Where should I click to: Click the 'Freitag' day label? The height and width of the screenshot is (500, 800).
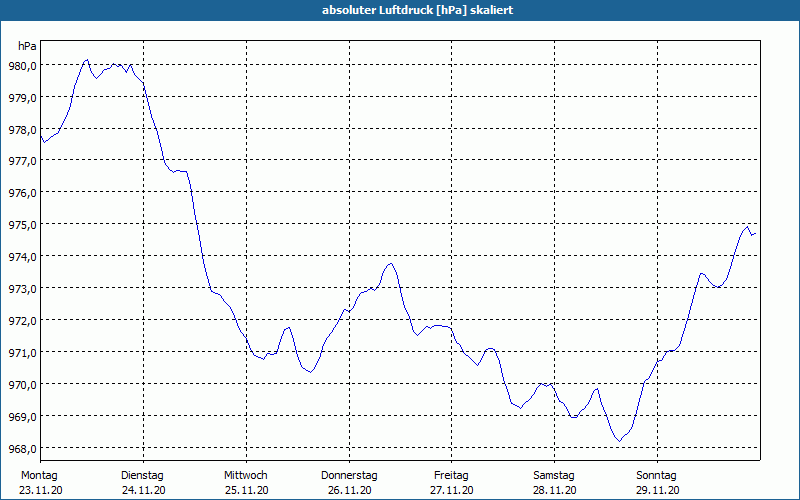click(451, 476)
